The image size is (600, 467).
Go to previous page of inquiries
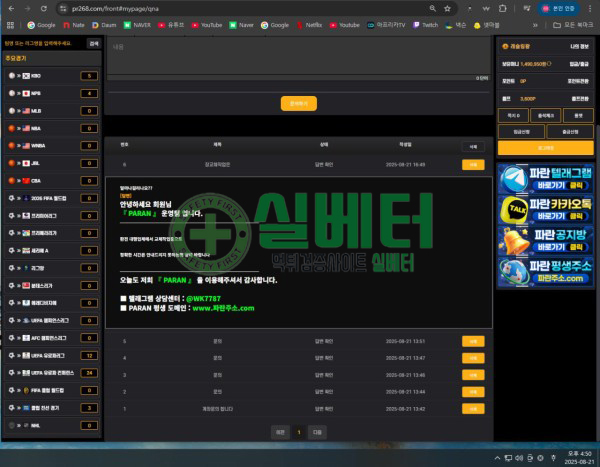point(280,432)
